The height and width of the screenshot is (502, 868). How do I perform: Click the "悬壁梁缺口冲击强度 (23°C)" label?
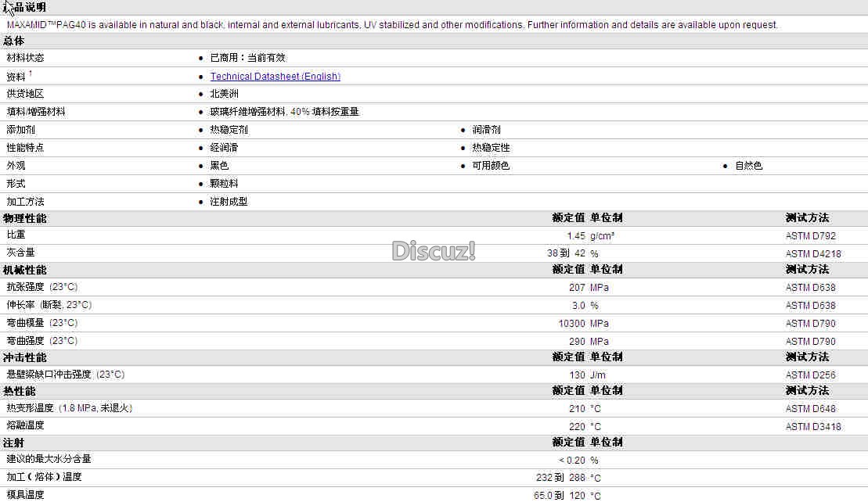(x=66, y=375)
